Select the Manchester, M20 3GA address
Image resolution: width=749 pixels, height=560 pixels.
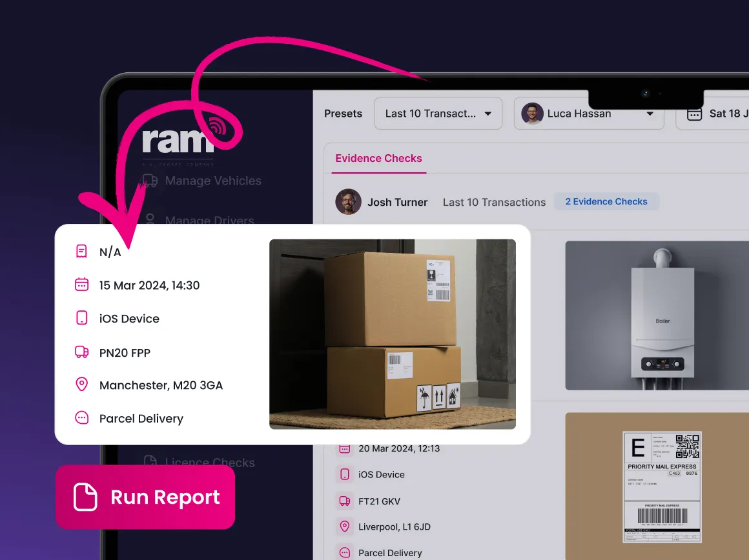[x=161, y=385]
